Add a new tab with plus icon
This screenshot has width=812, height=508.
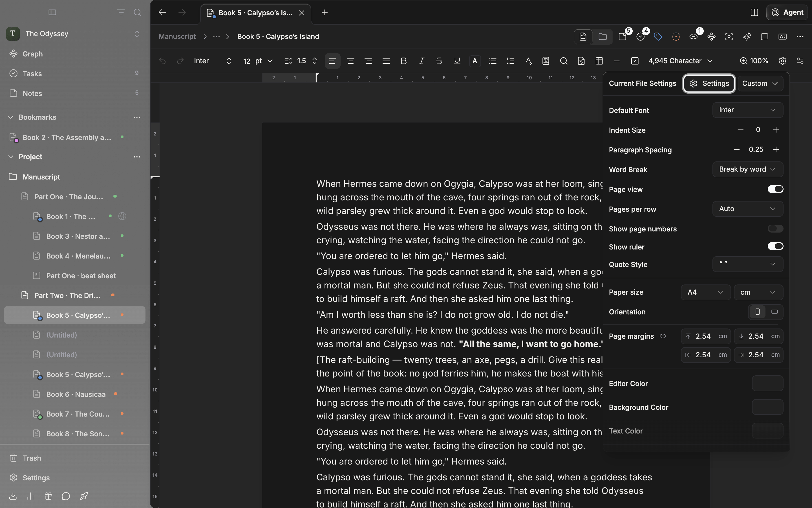(325, 12)
